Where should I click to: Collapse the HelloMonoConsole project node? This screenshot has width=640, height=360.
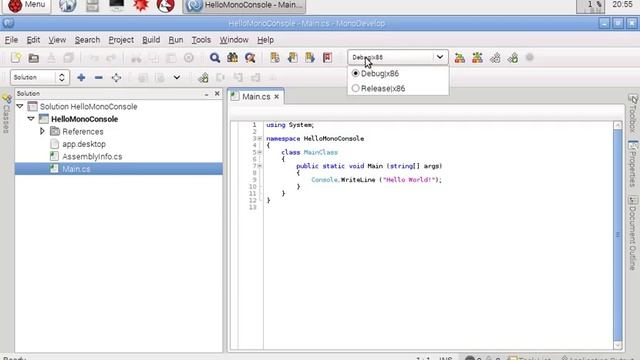pyautogui.click(x=31, y=119)
